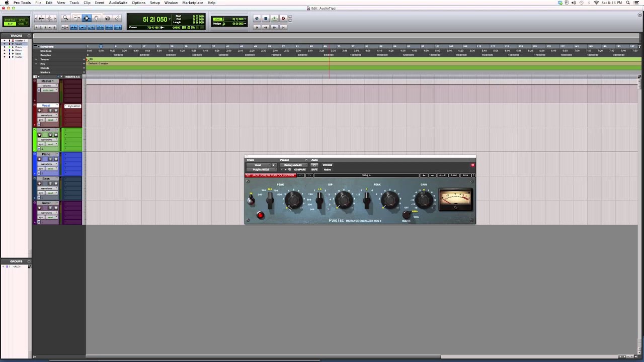Click the PuigTec MEQ5 insert on Vocal
The image size is (644, 362).
pos(72,106)
